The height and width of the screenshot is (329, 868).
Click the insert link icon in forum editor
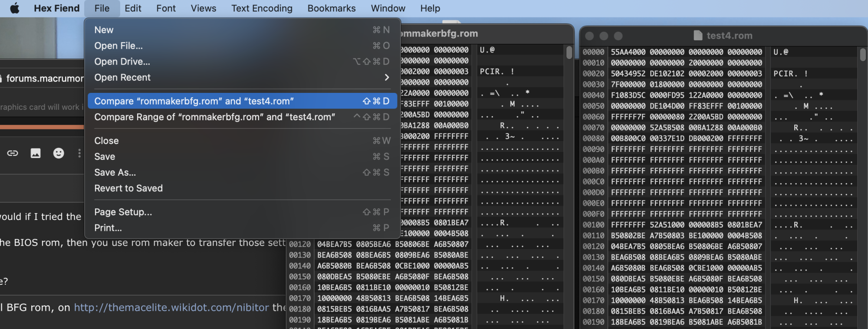click(13, 153)
